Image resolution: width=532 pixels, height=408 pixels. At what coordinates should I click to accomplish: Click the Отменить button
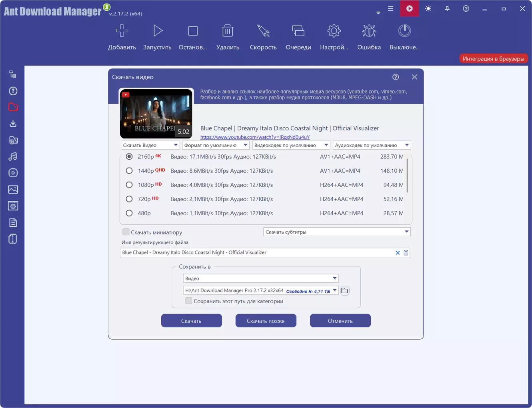340,321
